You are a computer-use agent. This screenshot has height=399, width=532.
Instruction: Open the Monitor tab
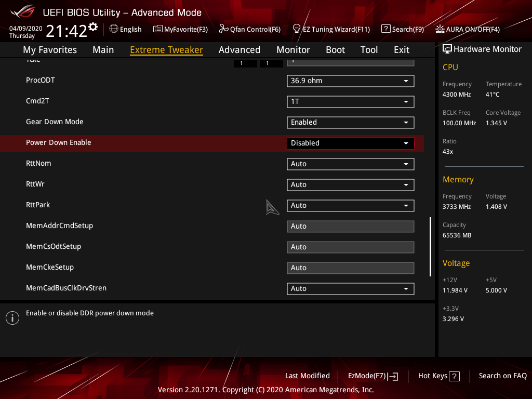coord(293,50)
